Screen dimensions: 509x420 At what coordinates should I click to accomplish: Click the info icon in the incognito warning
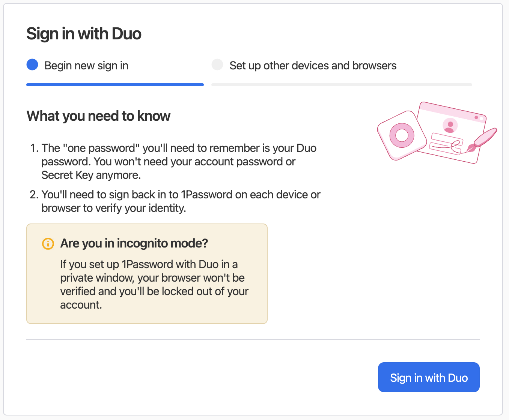48,244
